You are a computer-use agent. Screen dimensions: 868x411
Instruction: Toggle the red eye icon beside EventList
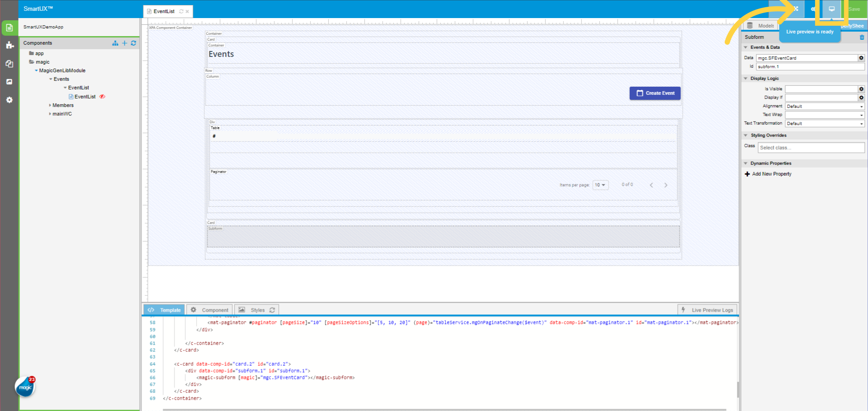pyautogui.click(x=103, y=97)
